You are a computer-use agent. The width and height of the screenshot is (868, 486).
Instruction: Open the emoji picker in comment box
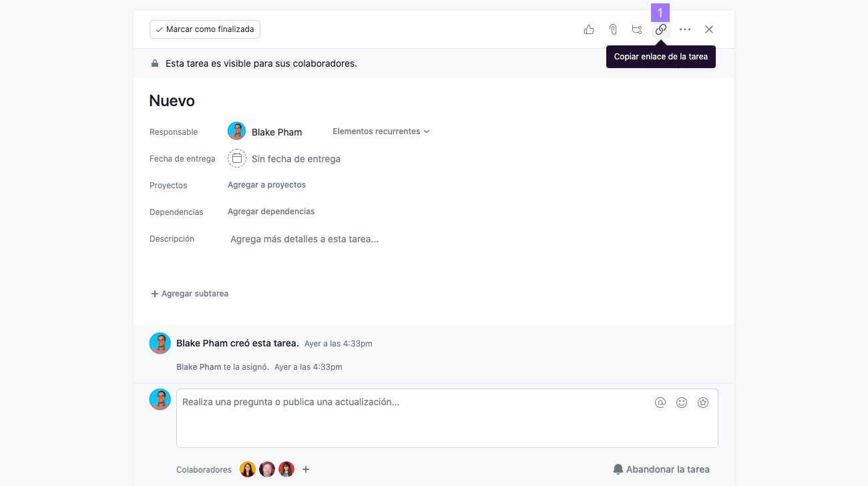coord(682,403)
